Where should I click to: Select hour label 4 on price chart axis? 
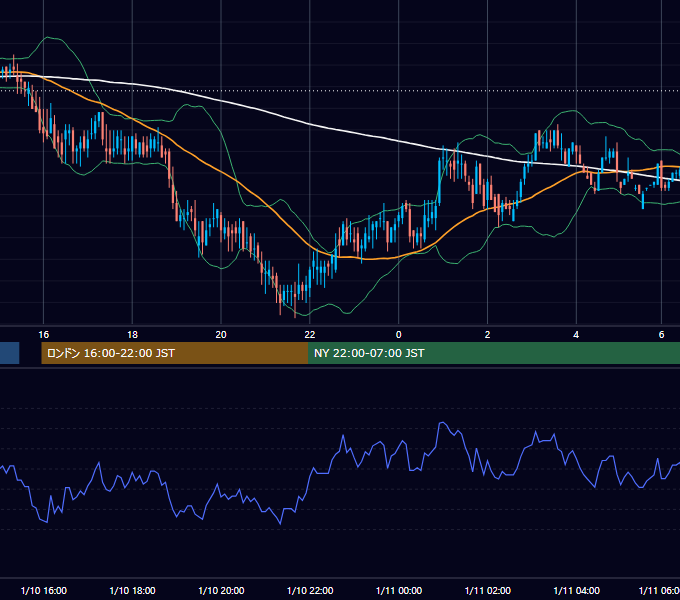(576, 335)
